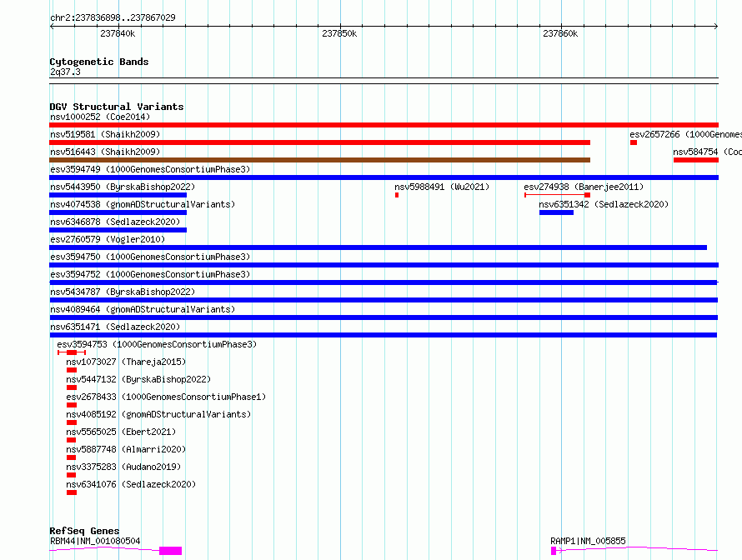Open nsv5565025 (Ebert2021) label
Image resolution: width=742 pixels, height=560 pixels.
[121, 432]
